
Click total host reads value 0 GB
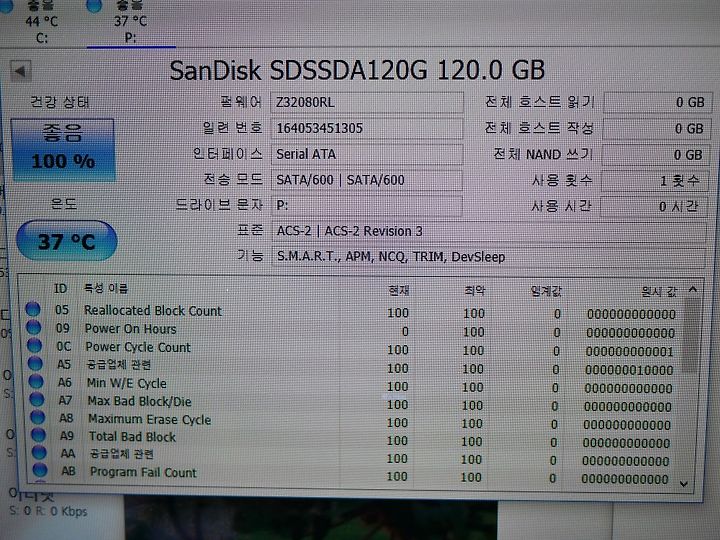click(657, 102)
